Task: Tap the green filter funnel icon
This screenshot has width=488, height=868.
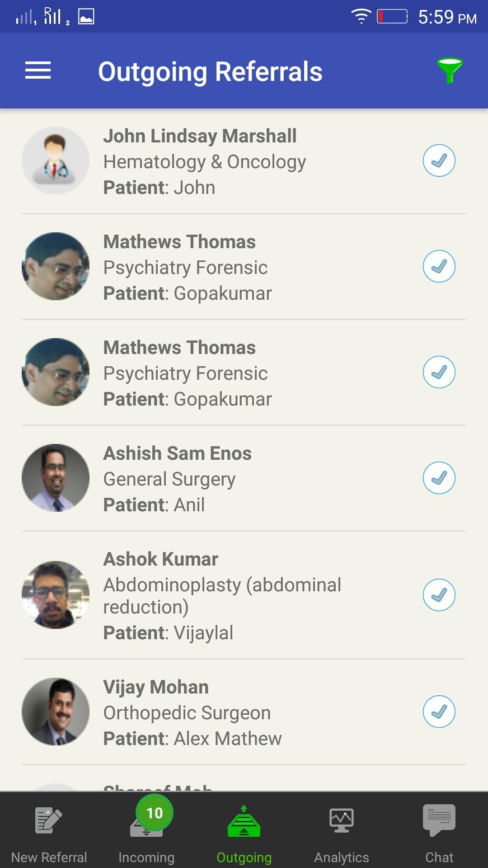Action: coord(450,70)
